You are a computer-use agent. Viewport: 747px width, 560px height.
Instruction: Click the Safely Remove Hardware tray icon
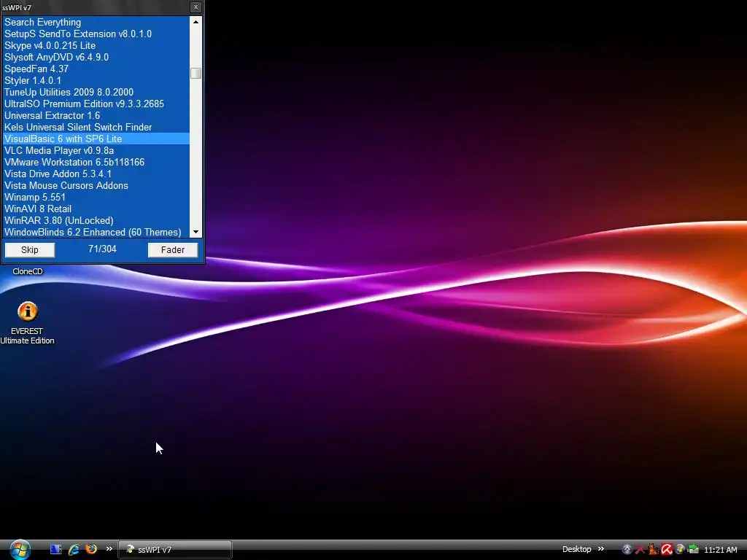693,550
